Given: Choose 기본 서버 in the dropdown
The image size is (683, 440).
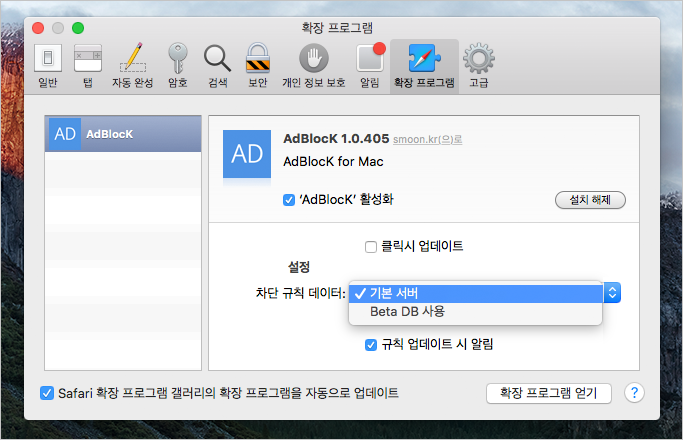Looking at the screenshot, I should pyautogui.click(x=476, y=293).
